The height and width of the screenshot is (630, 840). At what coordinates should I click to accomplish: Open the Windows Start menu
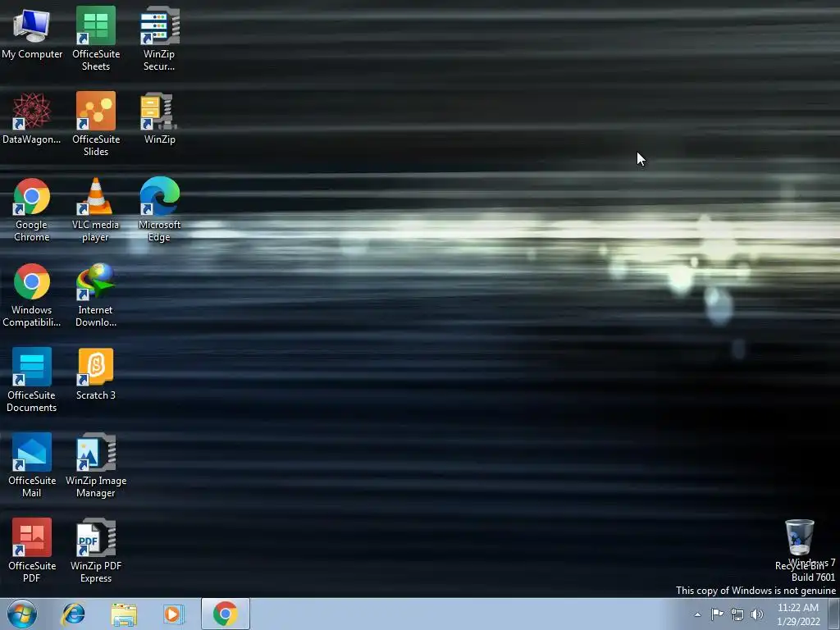click(x=22, y=614)
